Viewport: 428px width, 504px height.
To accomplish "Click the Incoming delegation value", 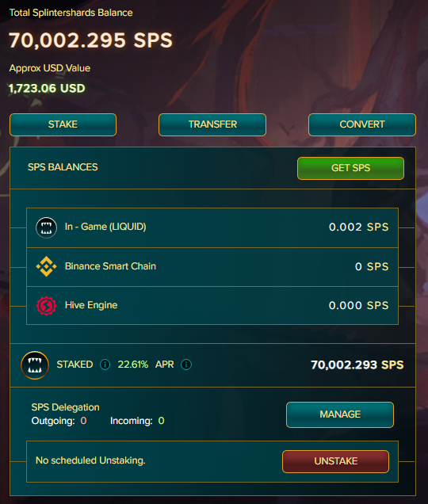I will coord(161,421).
